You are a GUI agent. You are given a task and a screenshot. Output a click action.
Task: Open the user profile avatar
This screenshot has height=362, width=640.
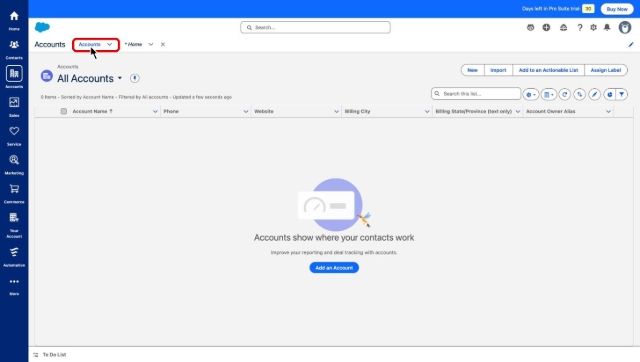tap(624, 27)
